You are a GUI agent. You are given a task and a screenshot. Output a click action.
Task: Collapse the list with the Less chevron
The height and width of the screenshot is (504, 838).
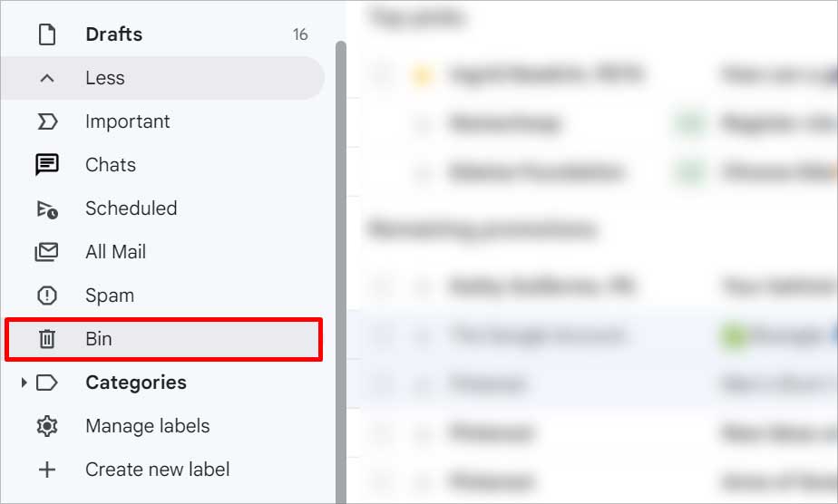[x=47, y=79]
